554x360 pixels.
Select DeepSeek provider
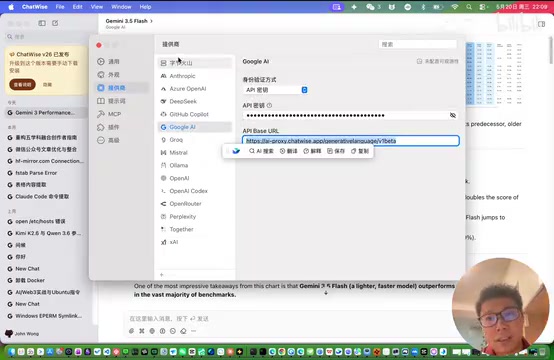point(195,101)
